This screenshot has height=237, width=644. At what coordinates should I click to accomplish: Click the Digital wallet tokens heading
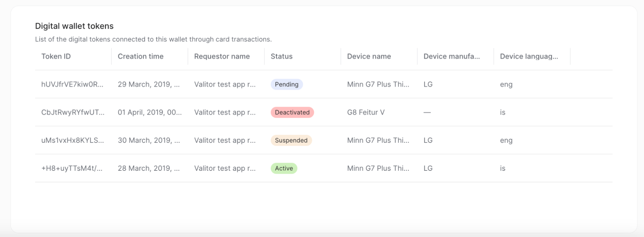pos(74,26)
